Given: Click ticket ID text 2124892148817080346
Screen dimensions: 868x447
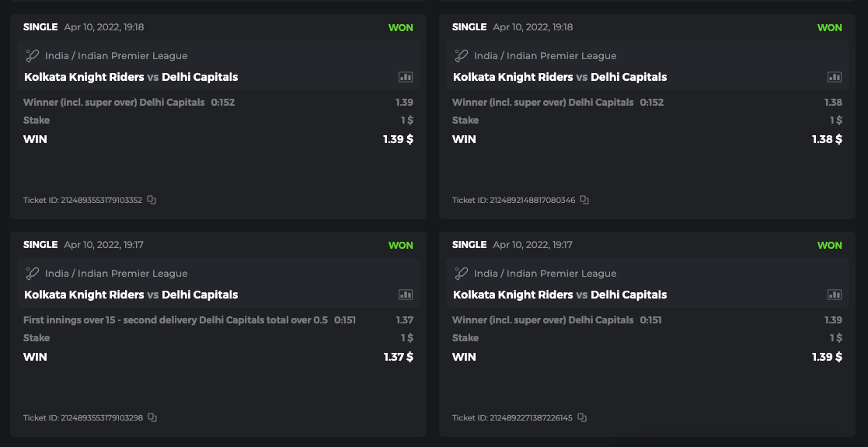Looking at the screenshot, I should click(514, 201).
